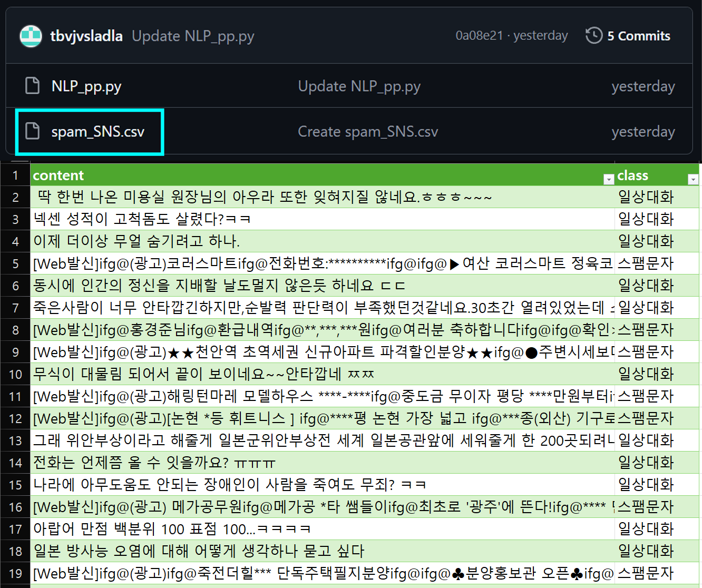Select the cell starting with 그래 위안부상이라고 해줄게
The height and width of the screenshot is (588, 702).
(323, 440)
